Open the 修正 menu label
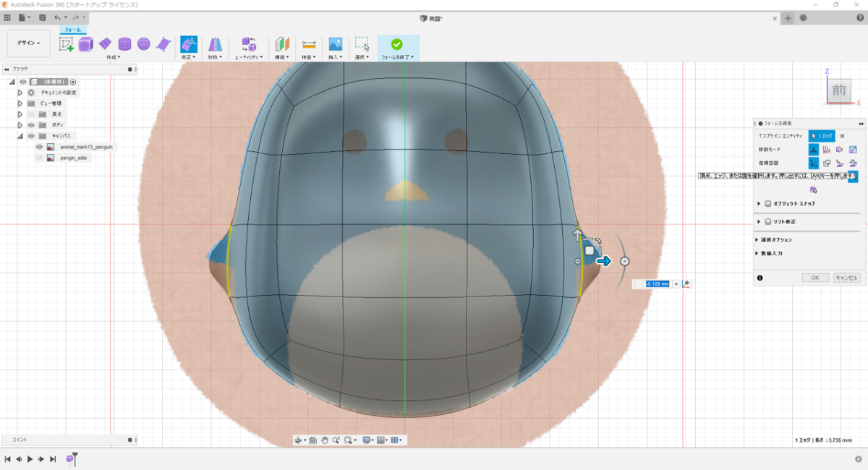 coord(189,56)
